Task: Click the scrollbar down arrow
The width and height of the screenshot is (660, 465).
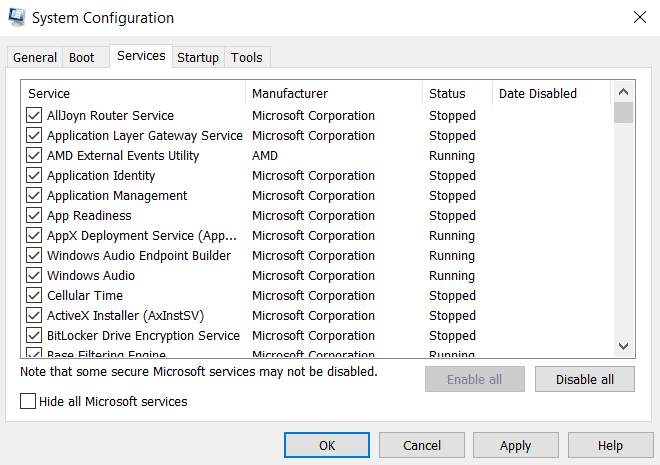Action: (x=623, y=346)
